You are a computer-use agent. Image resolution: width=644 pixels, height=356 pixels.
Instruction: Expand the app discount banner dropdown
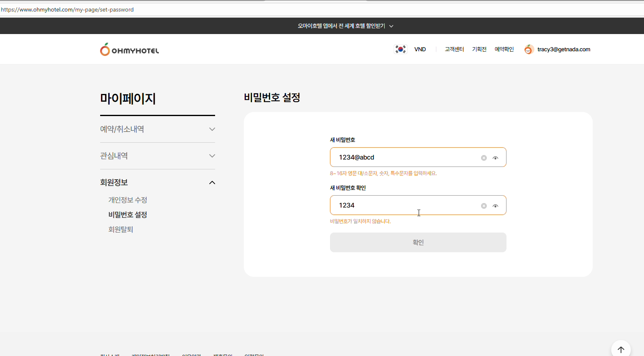pyautogui.click(x=391, y=26)
